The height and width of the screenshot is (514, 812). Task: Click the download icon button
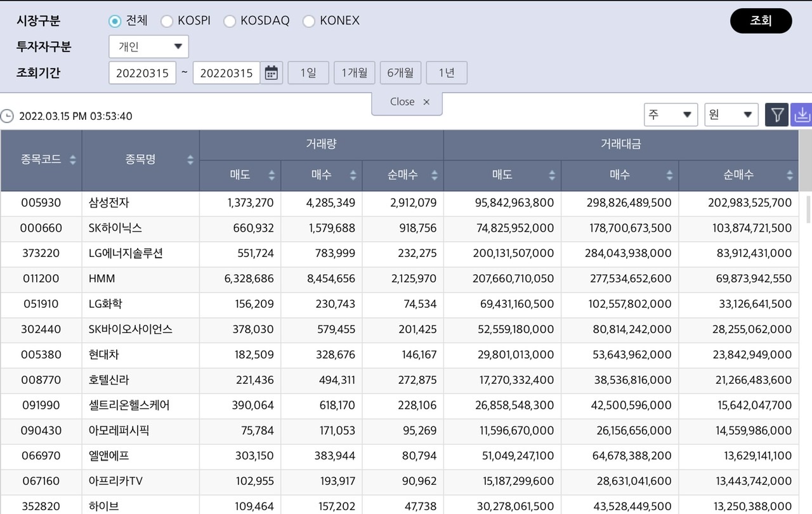click(x=802, y=115)
